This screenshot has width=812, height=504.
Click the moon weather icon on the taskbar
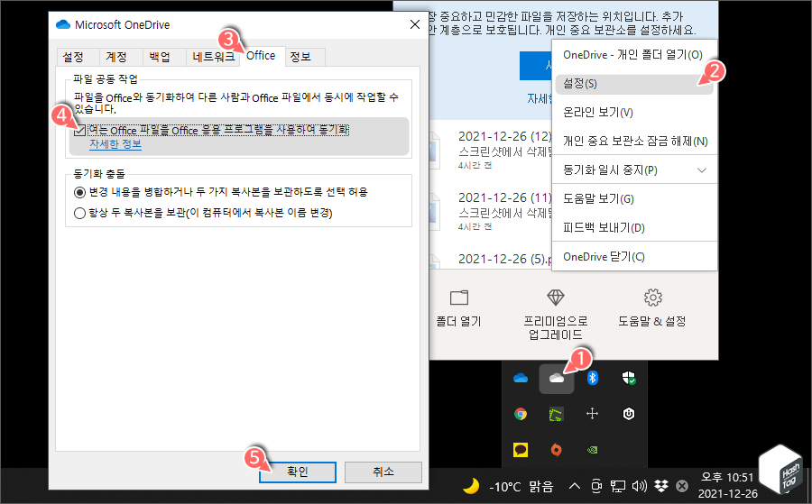click(x=471, y=486)
